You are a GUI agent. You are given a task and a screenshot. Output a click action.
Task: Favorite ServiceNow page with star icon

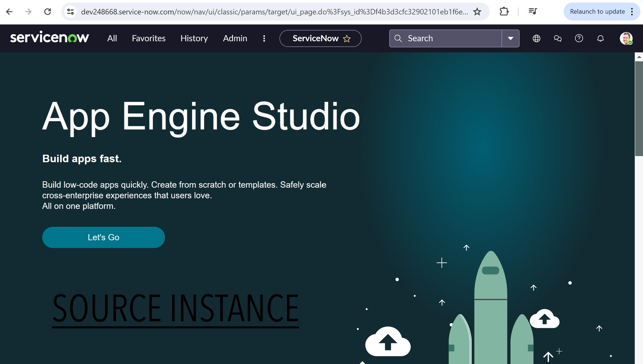(x=347, y=39)
